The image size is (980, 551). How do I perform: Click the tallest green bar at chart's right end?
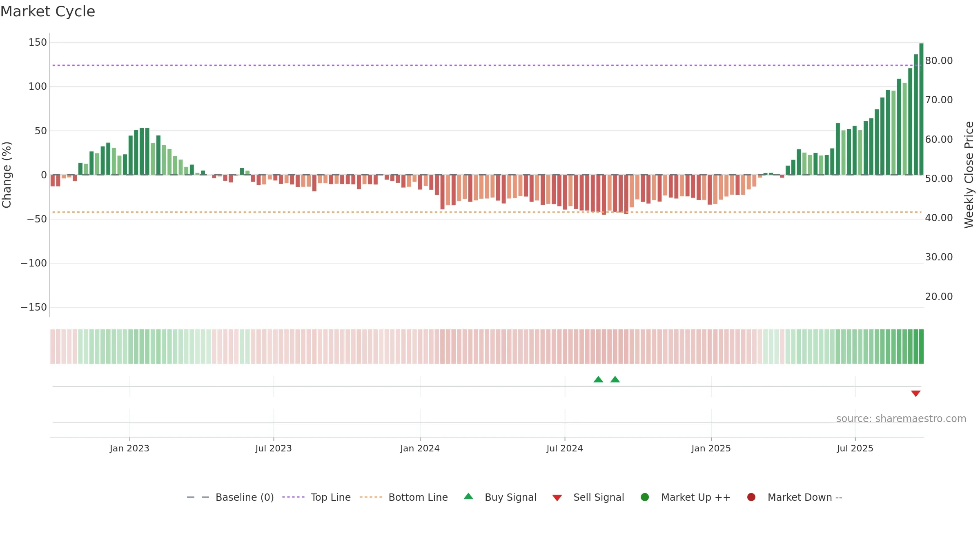coord(921,109)
